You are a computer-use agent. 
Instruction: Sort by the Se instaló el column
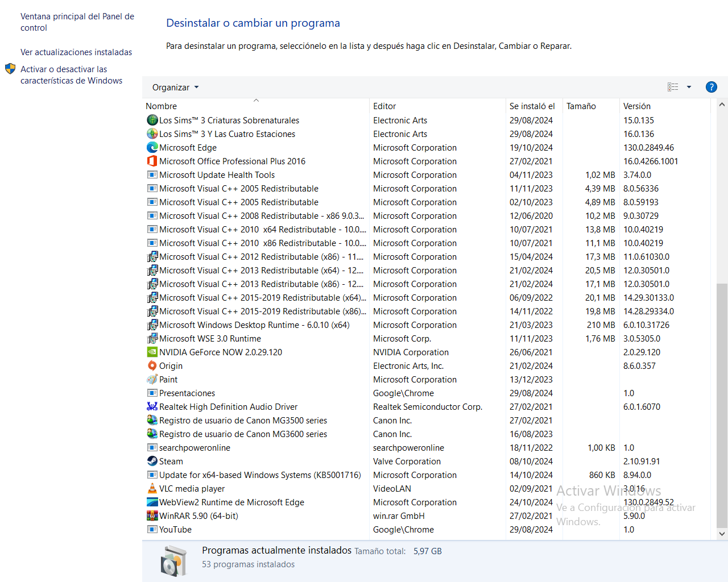[534, 106]
